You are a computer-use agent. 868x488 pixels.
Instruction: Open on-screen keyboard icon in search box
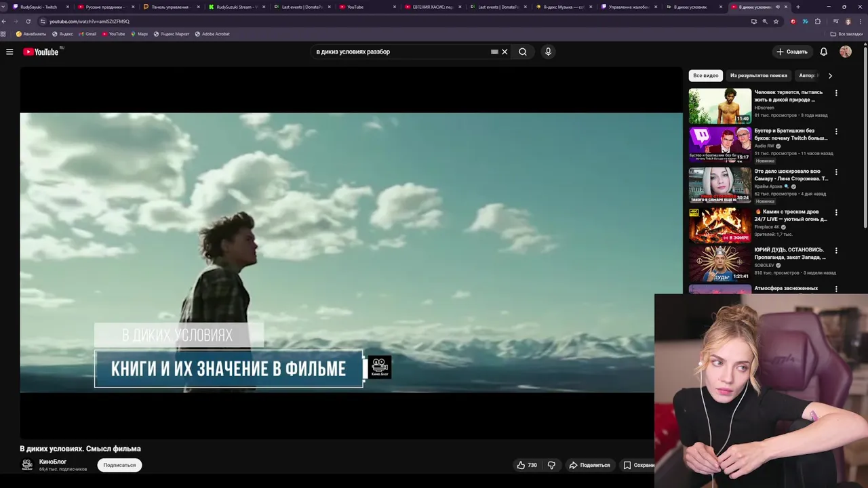pyautogui.click(x=494, y=52)
